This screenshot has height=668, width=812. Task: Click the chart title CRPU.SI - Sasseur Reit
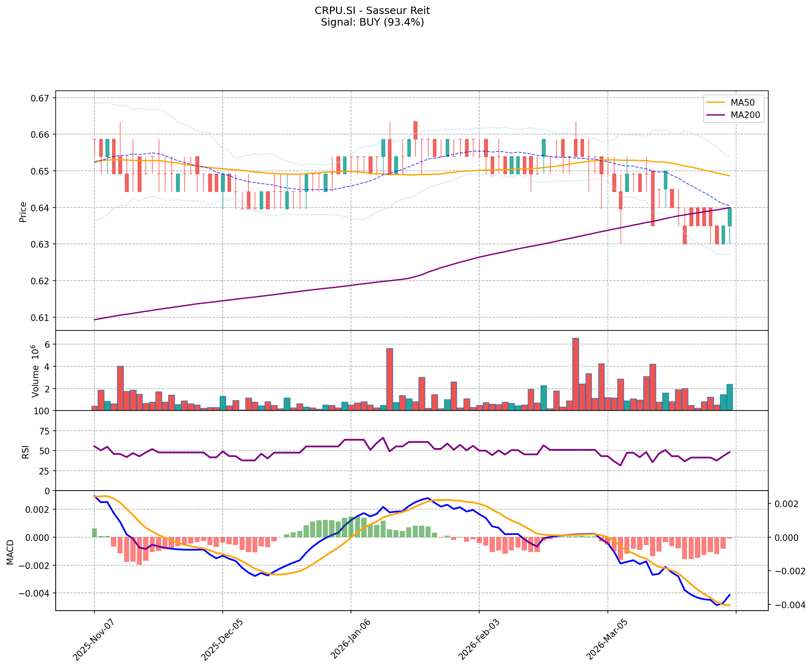point(372,11)
